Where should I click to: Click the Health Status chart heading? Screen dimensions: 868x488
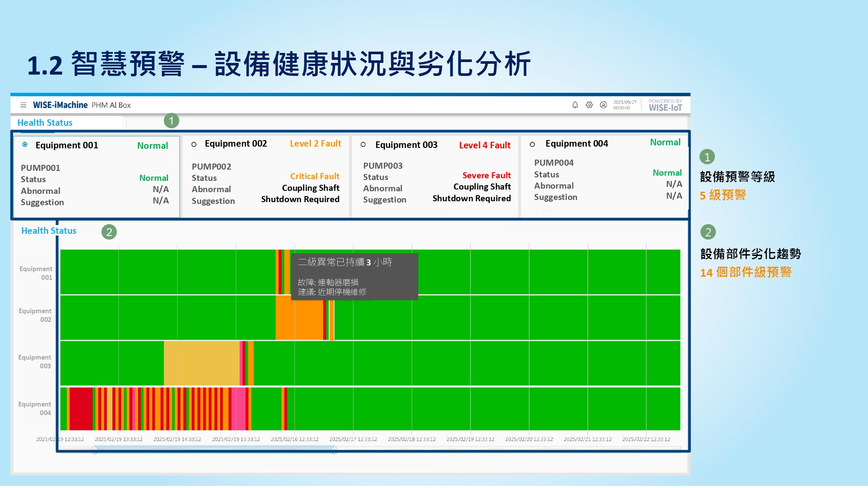[x=49, y=231]
